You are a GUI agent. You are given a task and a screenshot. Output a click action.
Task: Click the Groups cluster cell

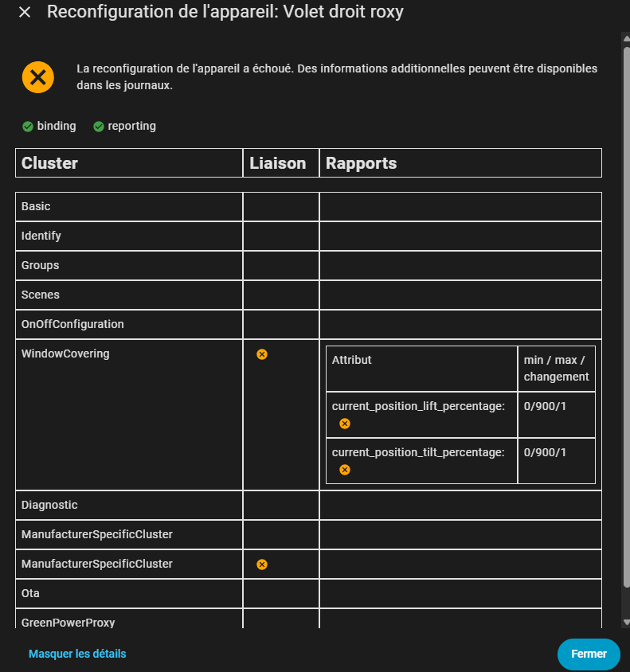tap(41, 266)
